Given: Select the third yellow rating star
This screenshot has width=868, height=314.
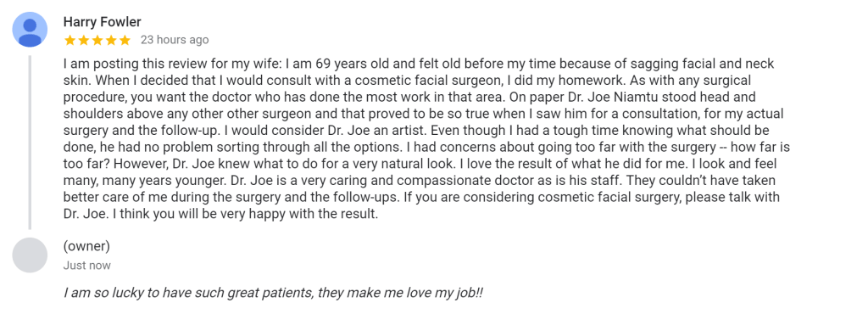Looking at the screenshot, I should 97,40.
